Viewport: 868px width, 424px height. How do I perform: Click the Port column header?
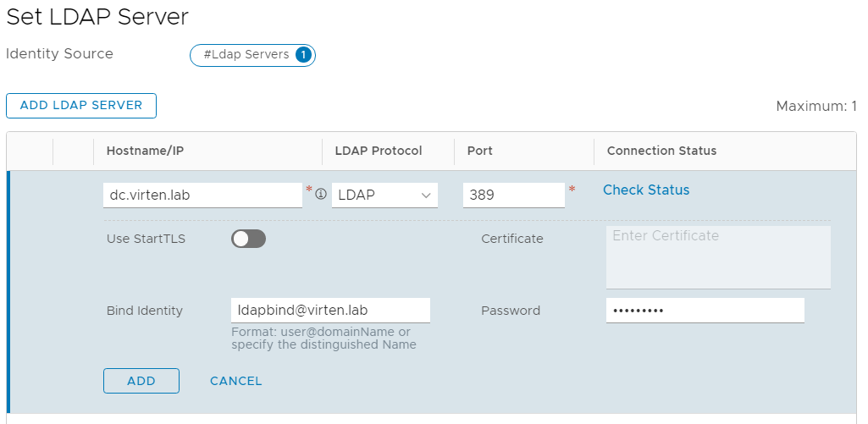[480, 151]
